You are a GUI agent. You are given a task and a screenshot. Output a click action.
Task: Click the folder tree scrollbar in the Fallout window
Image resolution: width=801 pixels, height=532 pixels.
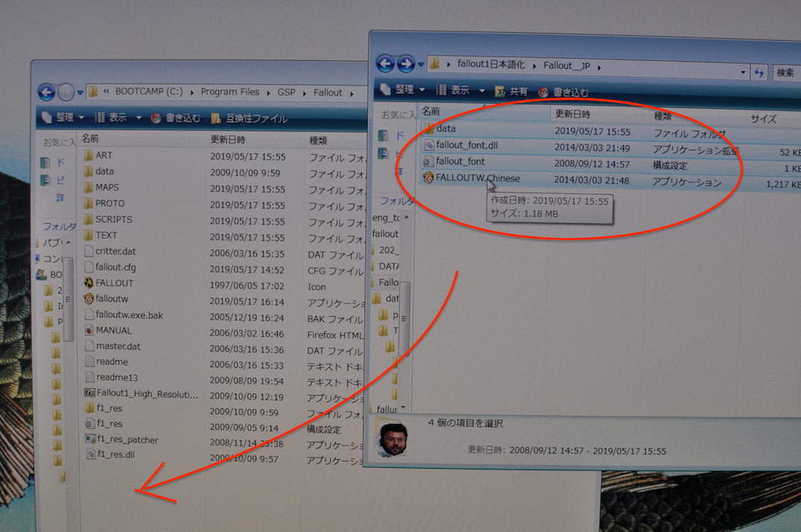tap(68, 299)
